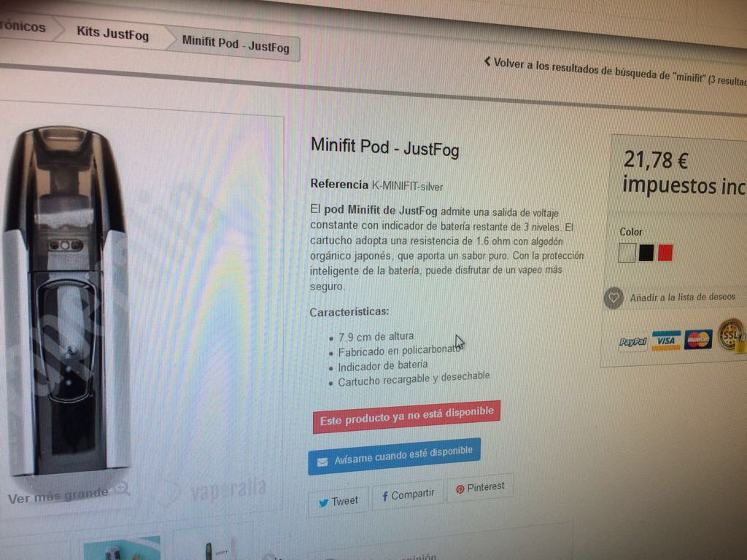747x560 pixels.
Task: Click the envelope icon on notify button
Action: coord(322,462)
